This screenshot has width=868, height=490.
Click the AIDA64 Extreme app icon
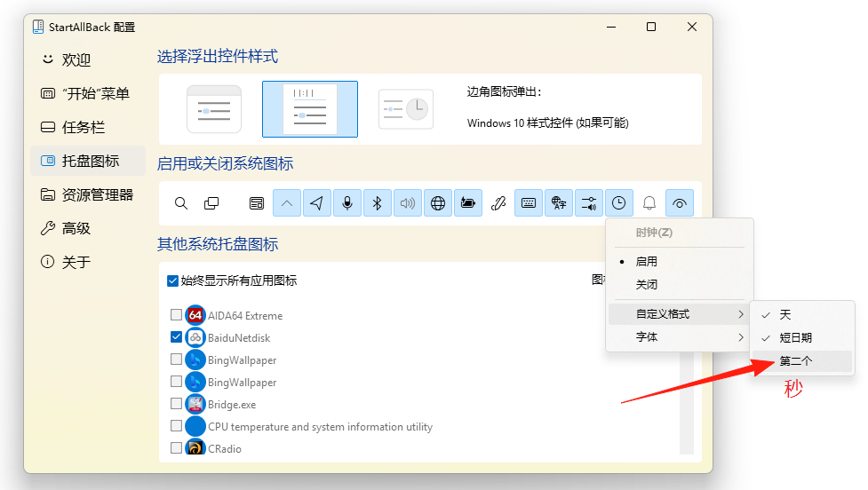click(x=195, y=315)
